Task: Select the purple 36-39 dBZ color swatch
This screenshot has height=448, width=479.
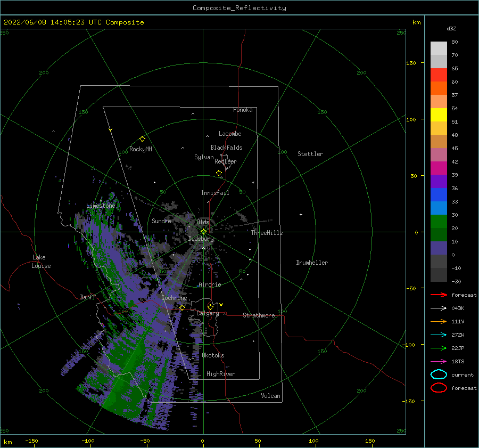Action: [x=439, y=181]
